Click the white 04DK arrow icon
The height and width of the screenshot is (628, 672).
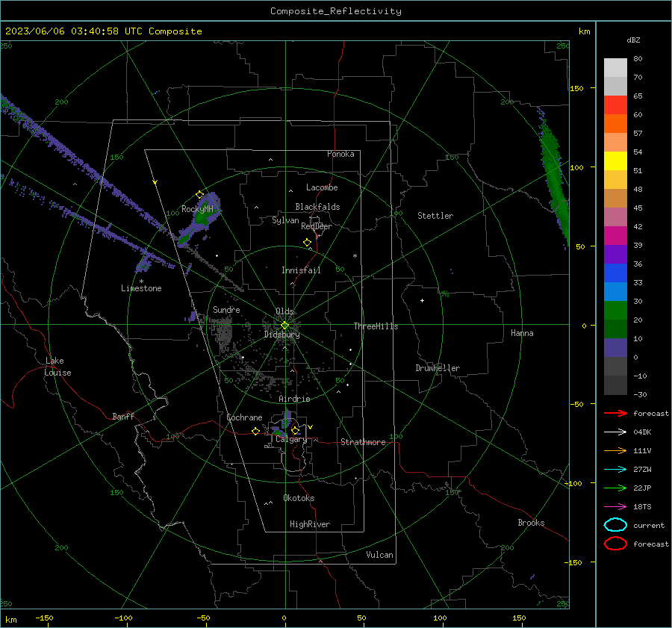pos(615,432)
